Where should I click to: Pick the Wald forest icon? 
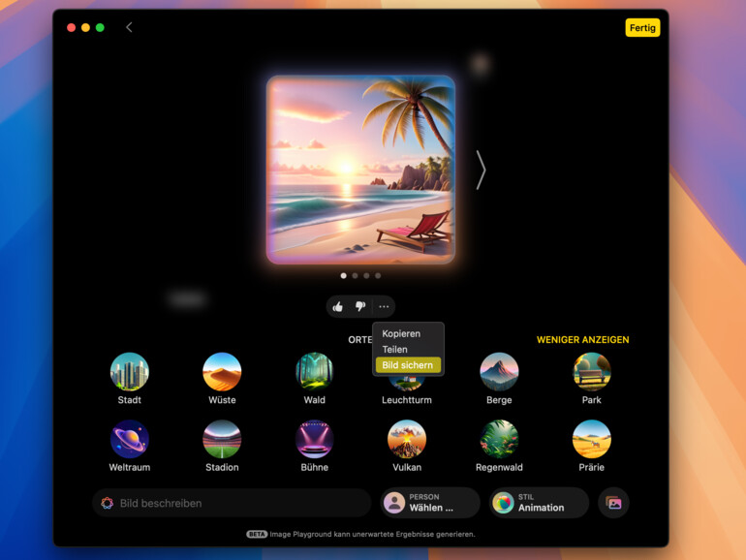(x=315, y=371)
